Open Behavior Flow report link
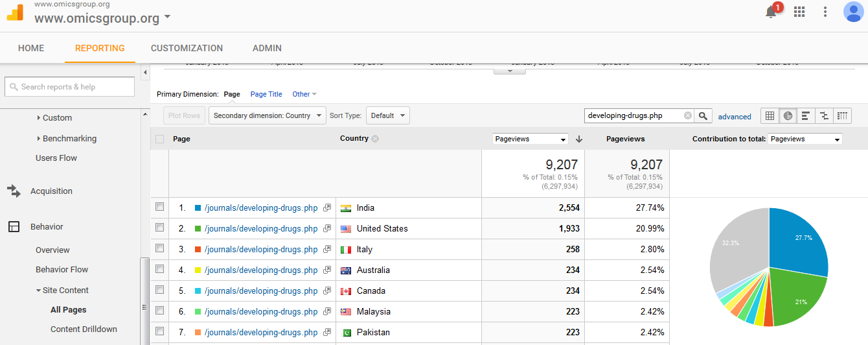The height and width of the screenshot is (345, 868). pos(62,270)
